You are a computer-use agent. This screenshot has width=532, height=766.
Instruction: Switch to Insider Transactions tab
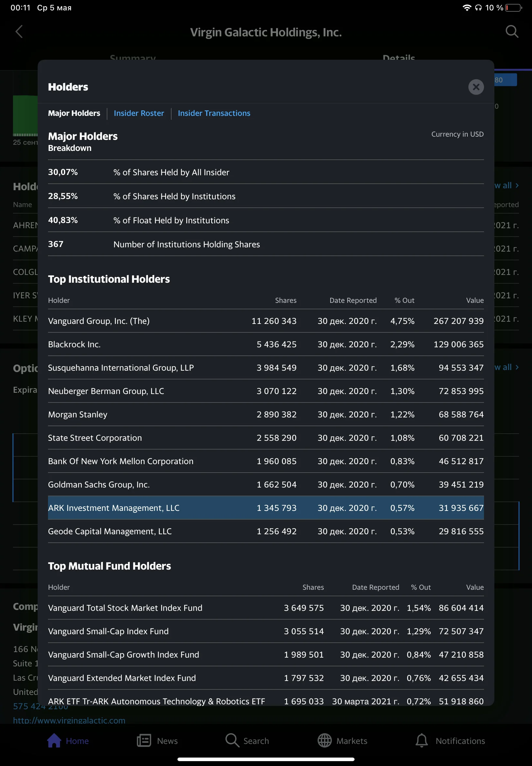tap(214, 113)
